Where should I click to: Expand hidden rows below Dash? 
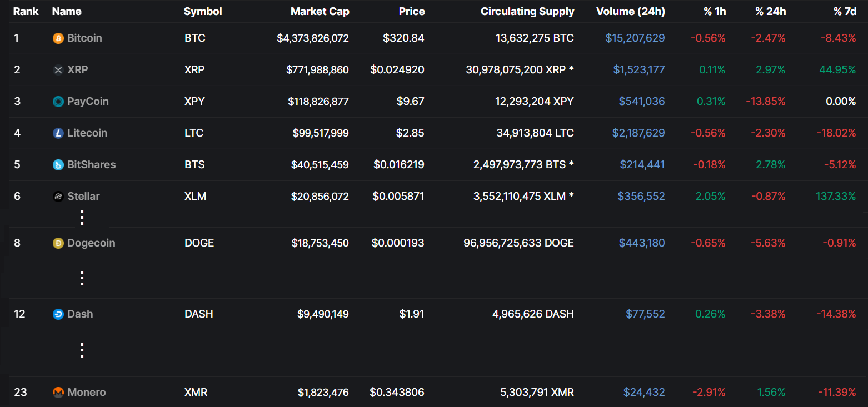(x=82, y=350)
